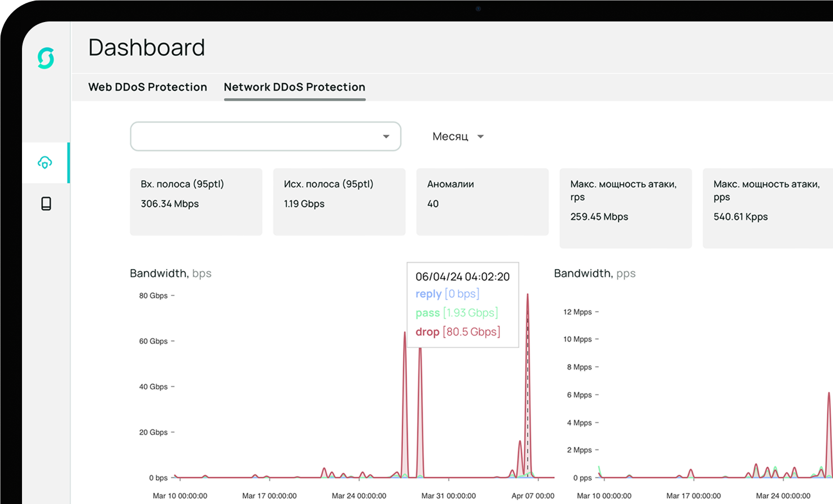Click the Dashboard page heading
This screenshot has height=504, width=833.
(147, 47)
